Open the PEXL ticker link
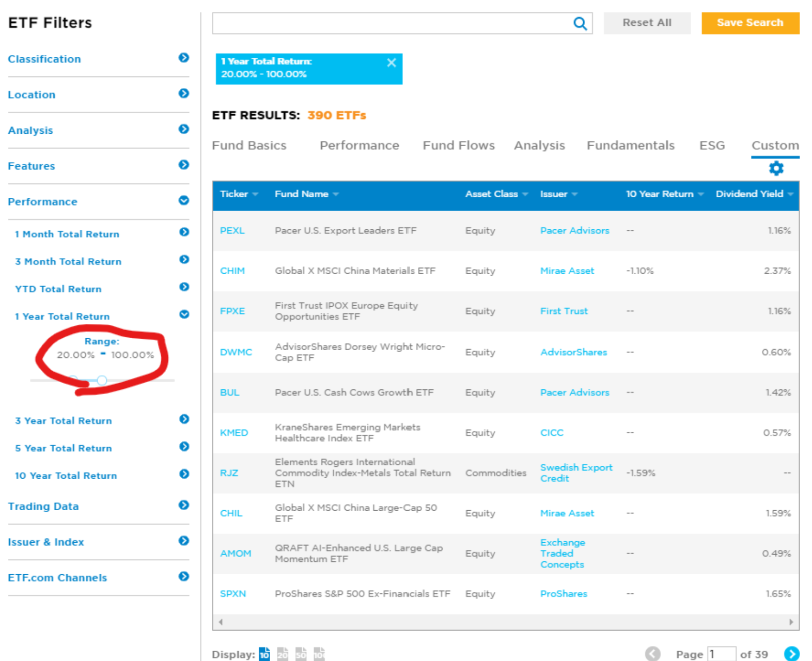812x661 pixels. click(x=232, y=231)
